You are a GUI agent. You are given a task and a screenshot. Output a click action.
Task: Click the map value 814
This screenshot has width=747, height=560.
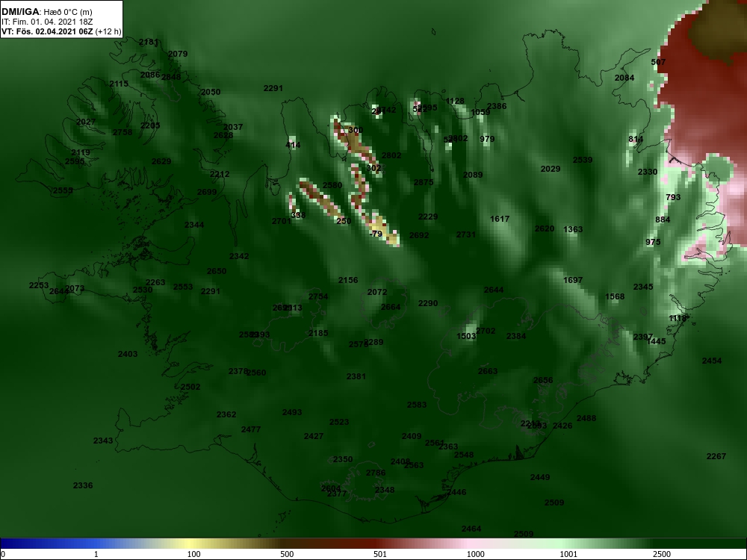pos(636,139)
